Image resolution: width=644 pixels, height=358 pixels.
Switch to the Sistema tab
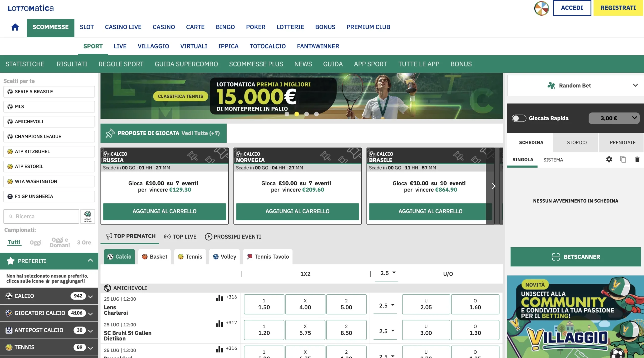tap(553, 160)
